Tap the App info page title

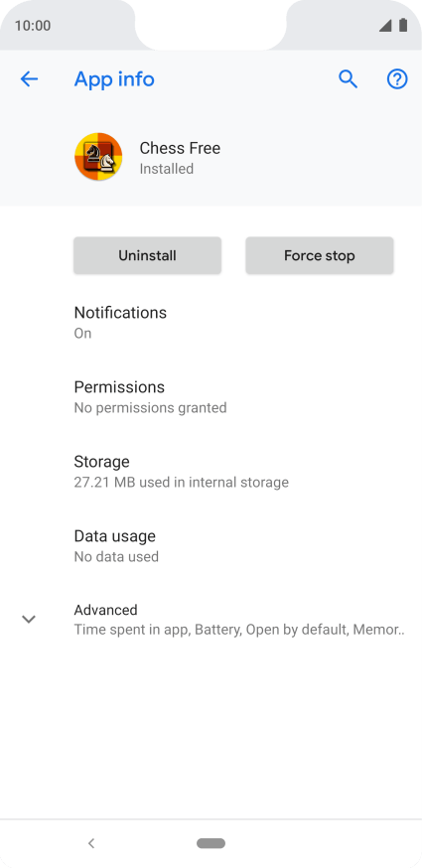coord(114,79)
